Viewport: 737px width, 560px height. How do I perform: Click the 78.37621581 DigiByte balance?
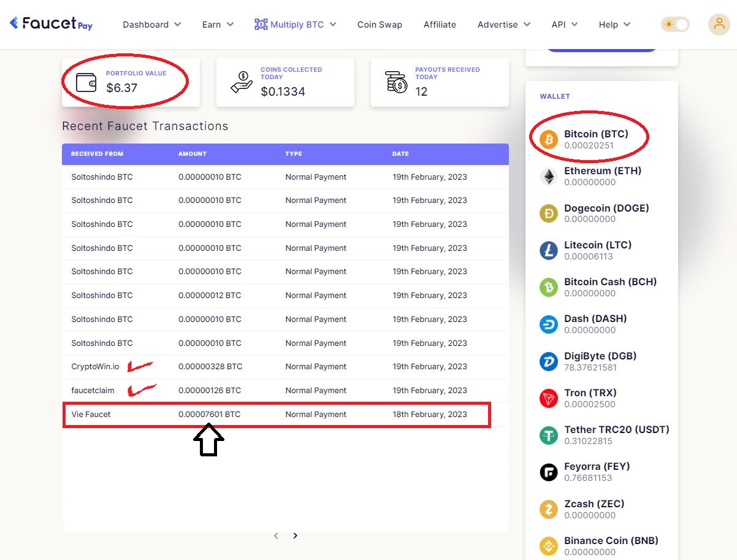click(x=590, y=367)
